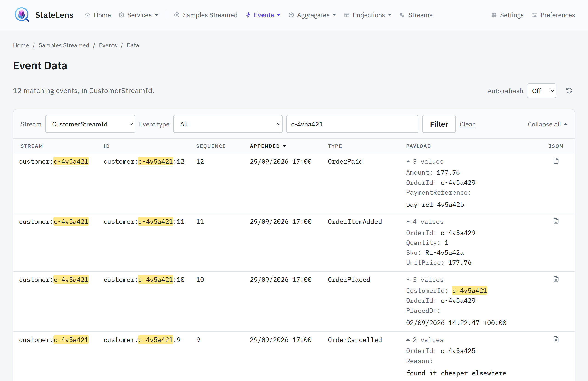Image resolution: width=588 pixels, height=381 pixels.
Task: Sort by the APPENDED column header
Action: [x=268, y=146]
